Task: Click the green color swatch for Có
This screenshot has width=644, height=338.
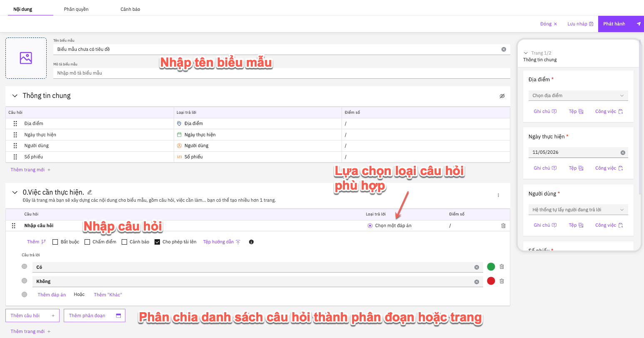Action: tap(491, 267)
